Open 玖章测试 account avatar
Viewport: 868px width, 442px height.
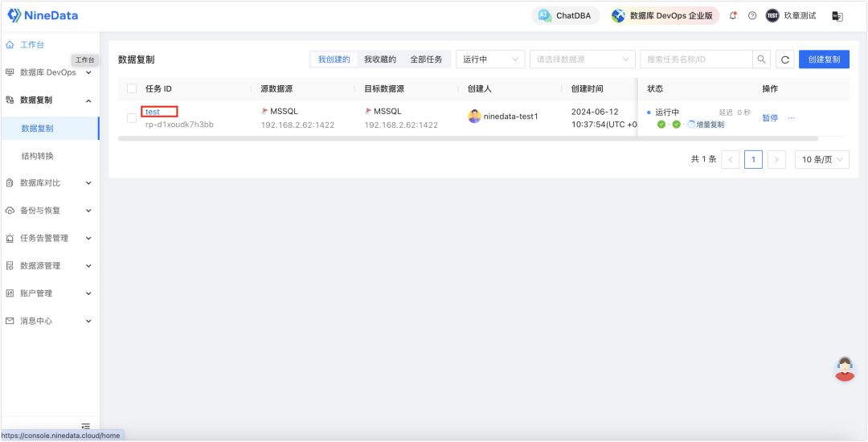click(772, 15)
